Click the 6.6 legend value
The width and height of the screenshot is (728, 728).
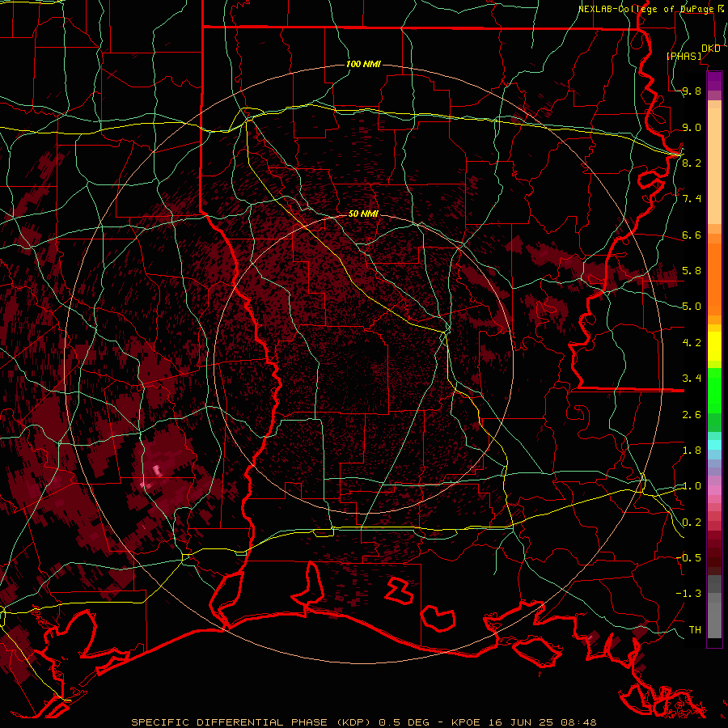click(x=692, y=235)
